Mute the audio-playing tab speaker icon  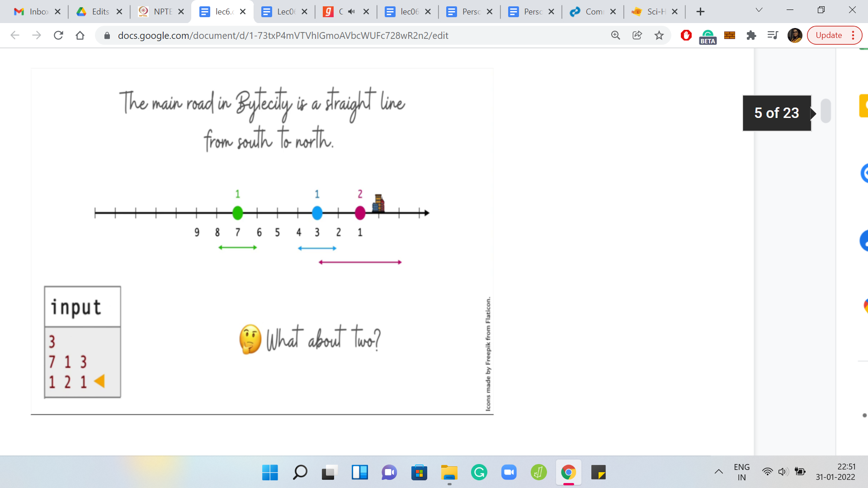352,12
